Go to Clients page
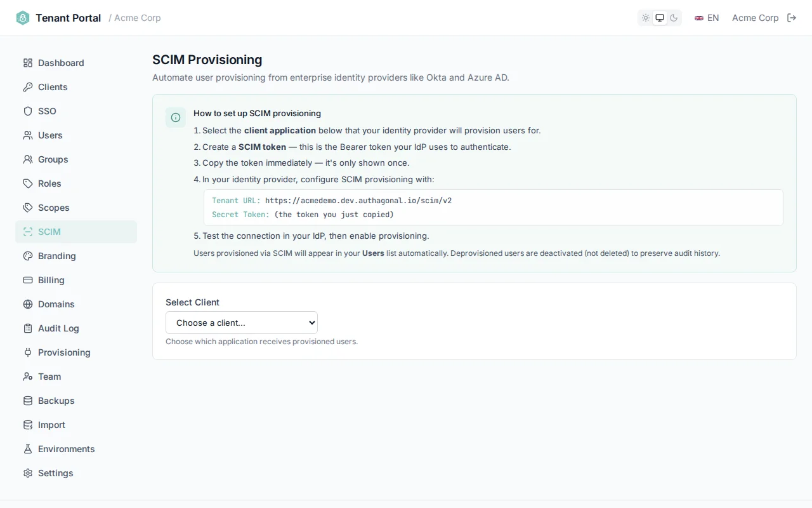 (76, 87)
